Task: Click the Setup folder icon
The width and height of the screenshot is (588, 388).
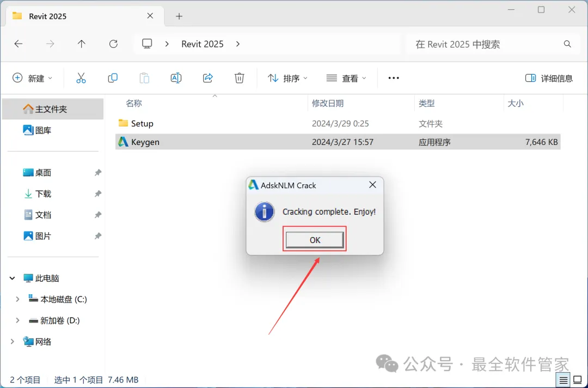Action: [x=123, y=123]
